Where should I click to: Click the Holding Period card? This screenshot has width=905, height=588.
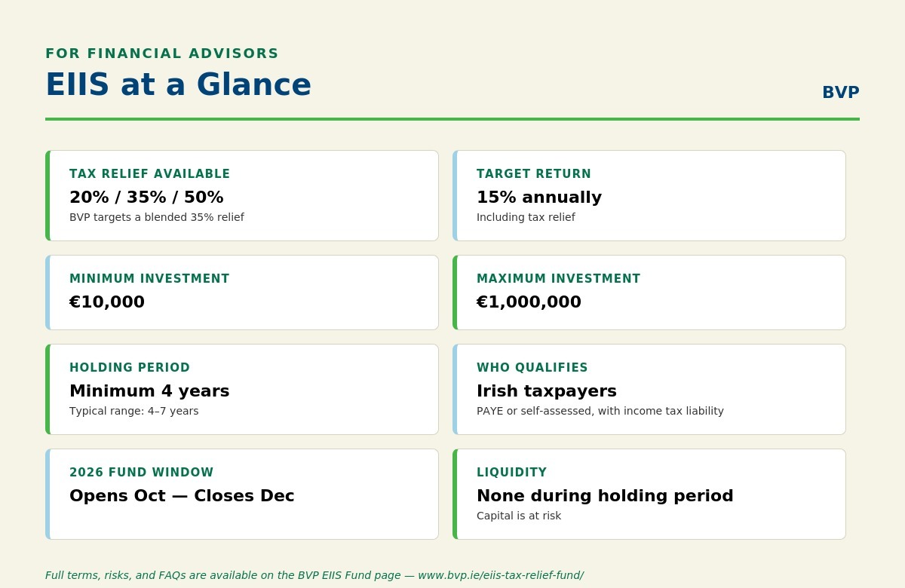pyautogui.click(x=242, y=390)
